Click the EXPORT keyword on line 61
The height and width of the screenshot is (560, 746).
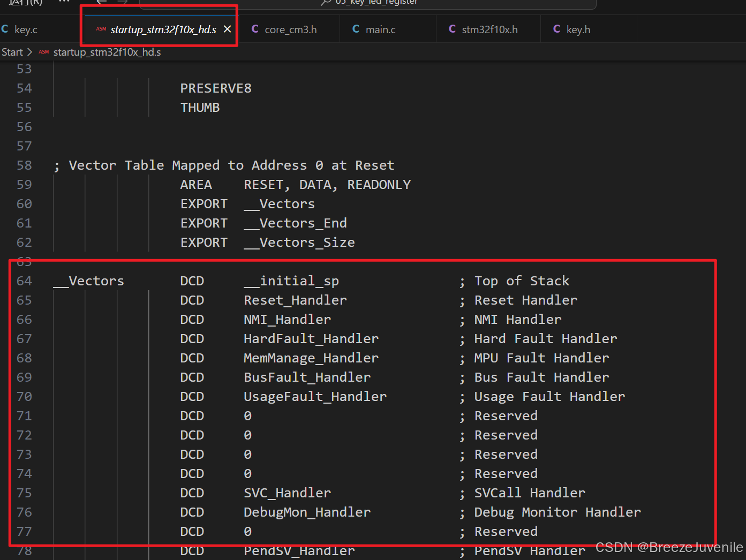[204, 223]
